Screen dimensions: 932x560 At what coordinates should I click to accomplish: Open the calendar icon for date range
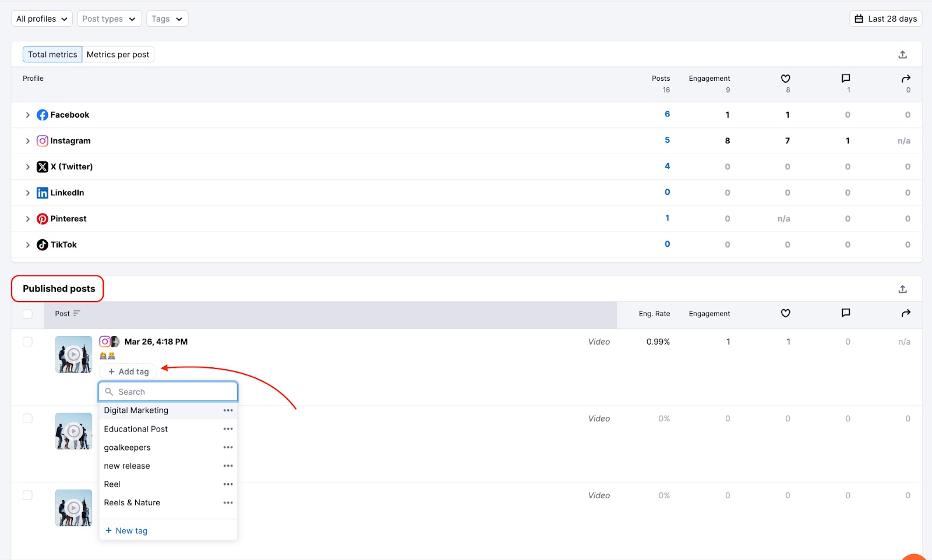coord(858,18)
